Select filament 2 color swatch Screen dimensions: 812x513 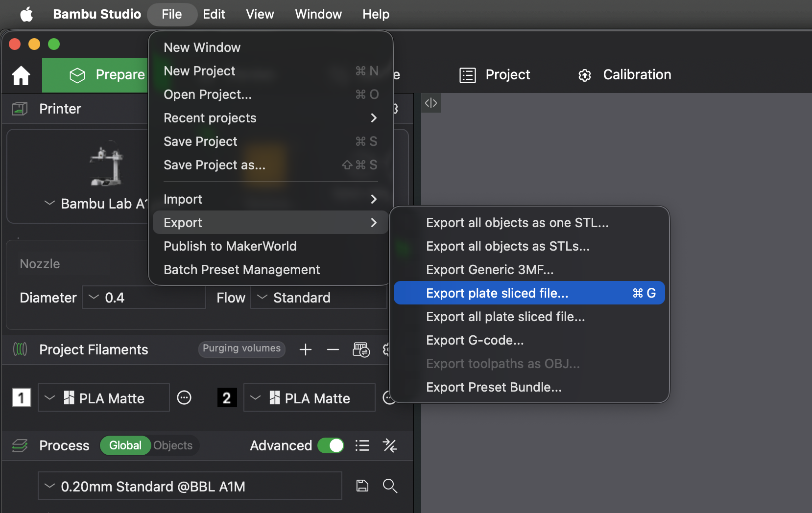coord(227,398)
